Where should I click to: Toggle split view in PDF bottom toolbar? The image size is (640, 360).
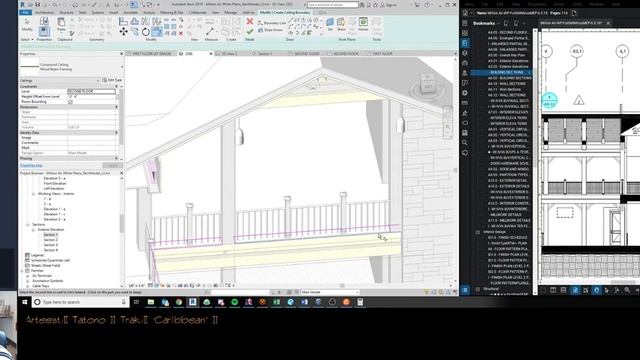[553, 290]
